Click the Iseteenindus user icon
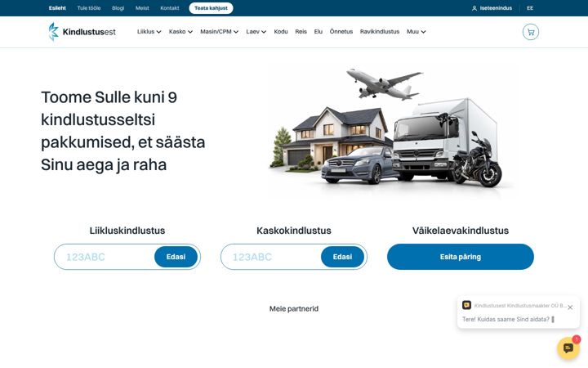Image resolution: width=588 pixels, height=368 pixels. click(x=474, y=8)
